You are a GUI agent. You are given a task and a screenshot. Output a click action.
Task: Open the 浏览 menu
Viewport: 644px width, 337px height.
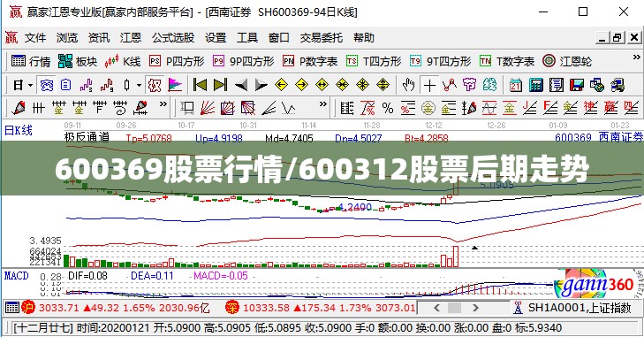(67, 38)
